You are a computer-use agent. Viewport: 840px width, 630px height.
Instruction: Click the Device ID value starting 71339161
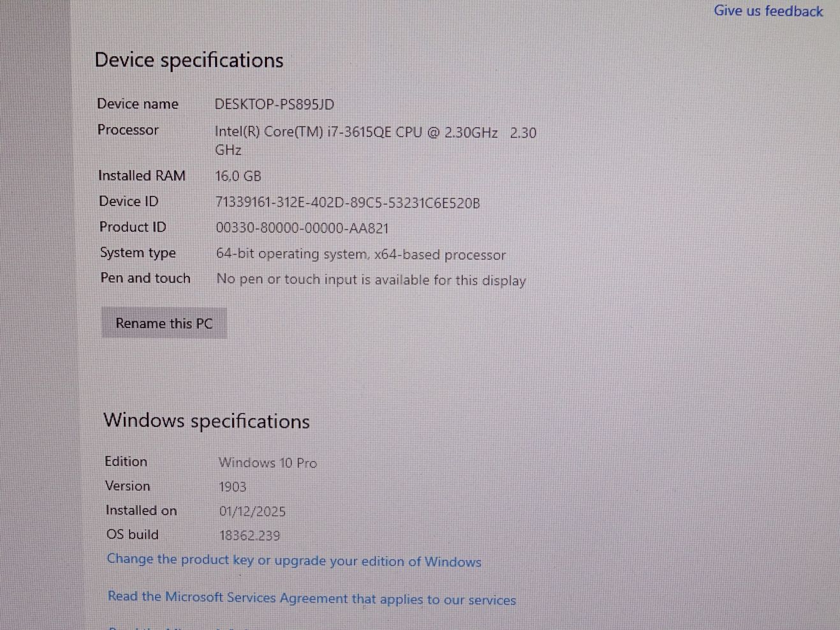coord(348,203)
